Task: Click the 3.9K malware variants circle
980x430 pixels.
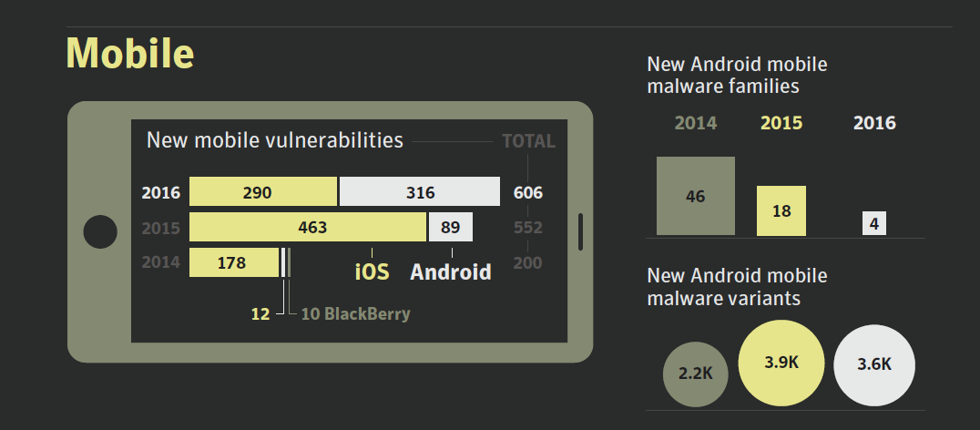Action: tap(781, 363)
